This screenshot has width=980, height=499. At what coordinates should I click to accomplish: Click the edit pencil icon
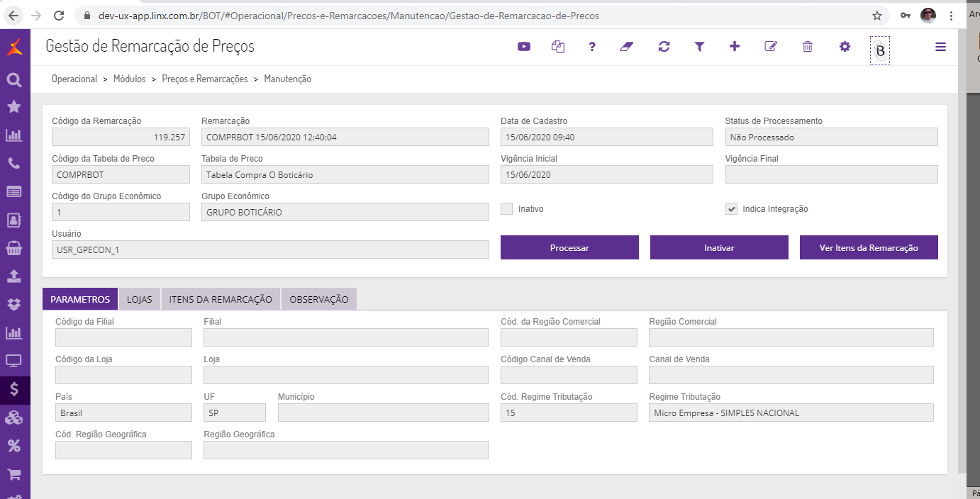tap(771, 47)
